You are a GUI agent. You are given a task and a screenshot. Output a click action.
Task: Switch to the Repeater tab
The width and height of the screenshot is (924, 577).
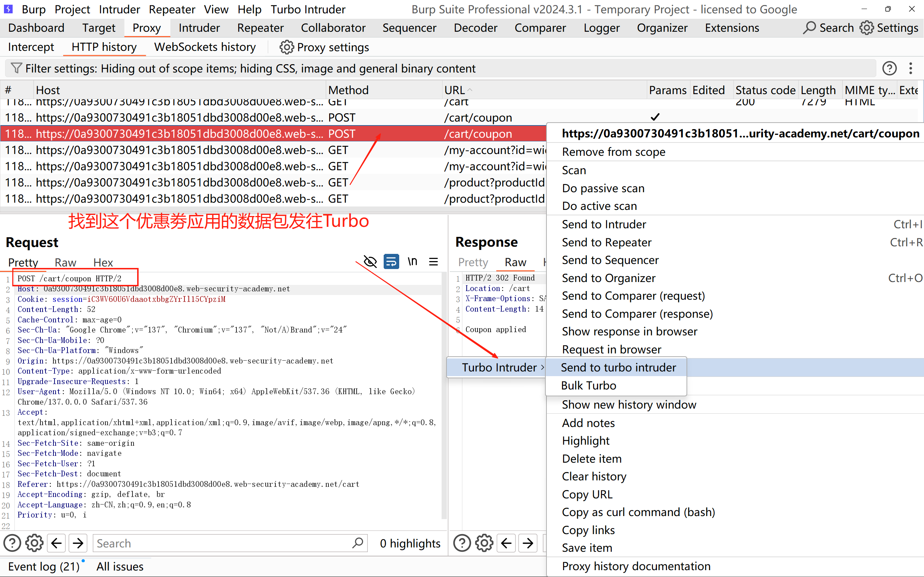click(260, 28)
